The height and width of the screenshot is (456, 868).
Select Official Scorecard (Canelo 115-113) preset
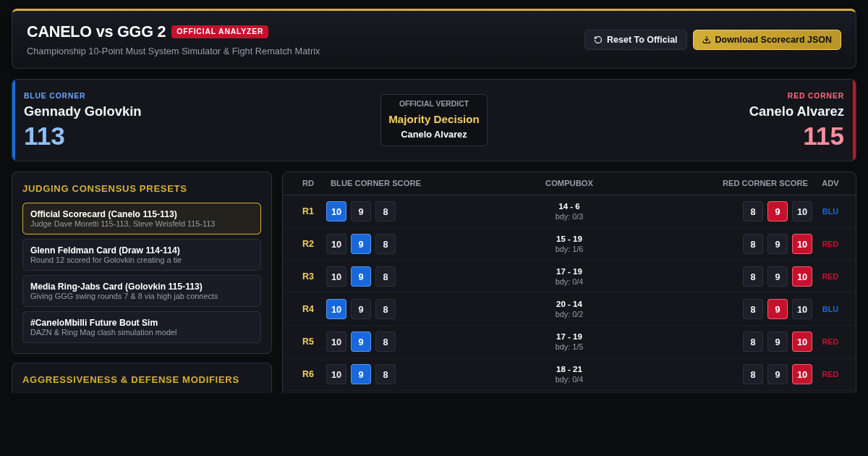(x=142, y=219)
